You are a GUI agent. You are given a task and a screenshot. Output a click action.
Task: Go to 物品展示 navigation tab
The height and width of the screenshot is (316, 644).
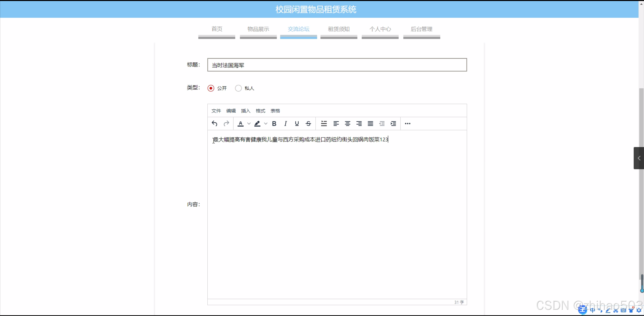click(x=258, y=29)
